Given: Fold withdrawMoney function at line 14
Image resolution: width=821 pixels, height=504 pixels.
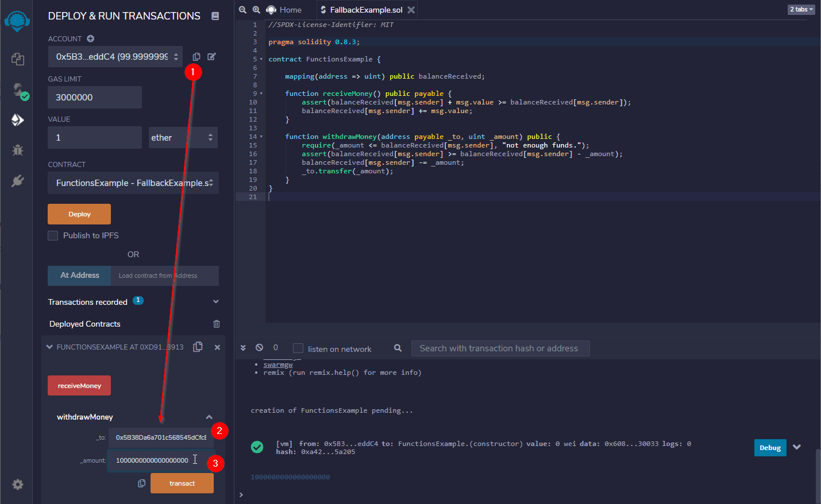Looking at the screenshot, I should 261,137.
